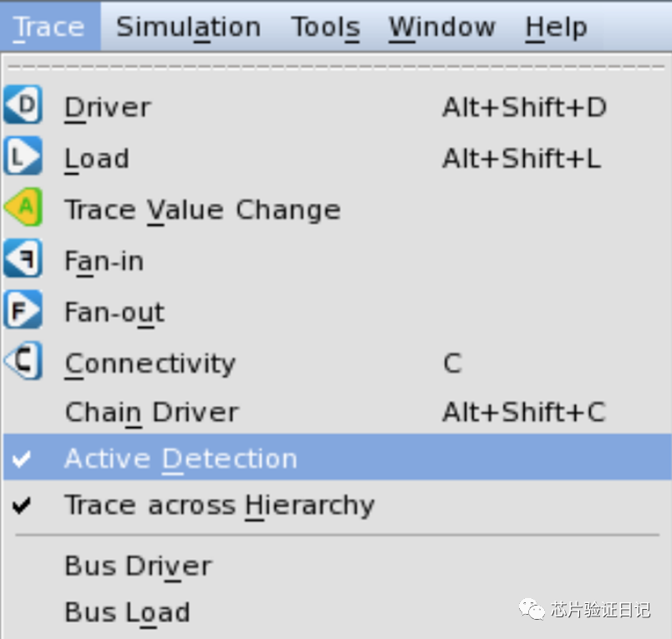Click the Connectivity menu item text
The image size is (672, 639).
point(150,363)
